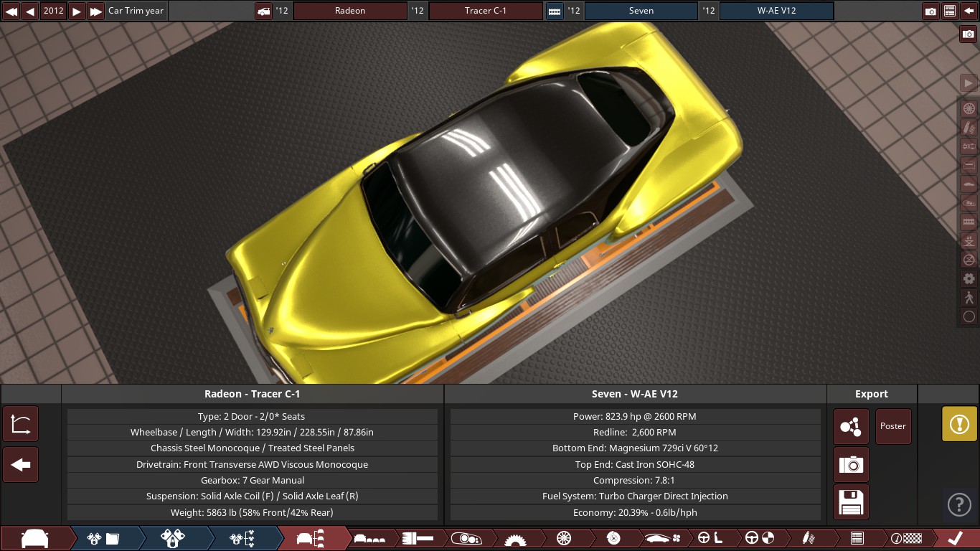Image resolution: width=980 pixels, height=551 pixels.
Task: Open the top bar camera screenshot tool
Action: (x=930, y=11)
